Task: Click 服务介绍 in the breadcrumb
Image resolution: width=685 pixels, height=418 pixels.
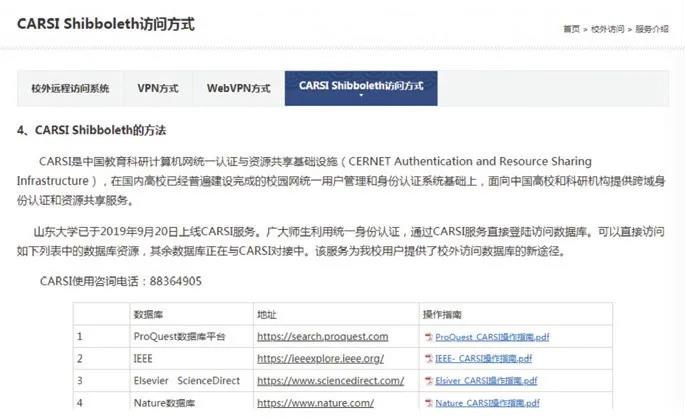Action: click(650, 29)
